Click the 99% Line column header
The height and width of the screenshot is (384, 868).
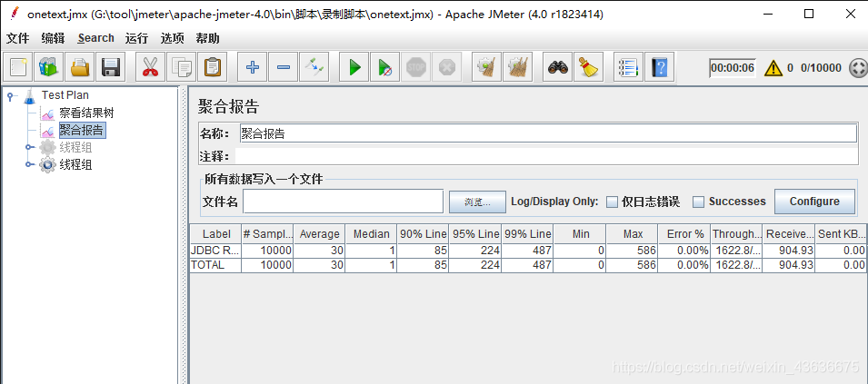(x=527, y=233)
